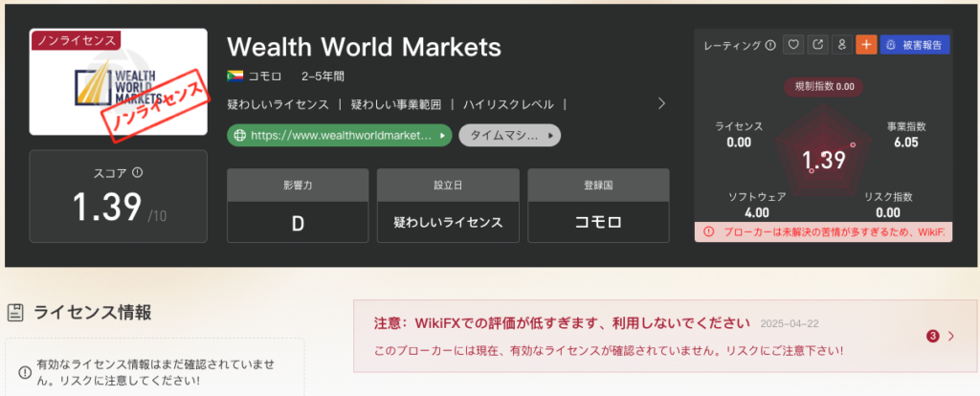
Task: Click the 2025-04-22 date text
Action: tap(790, 323)
